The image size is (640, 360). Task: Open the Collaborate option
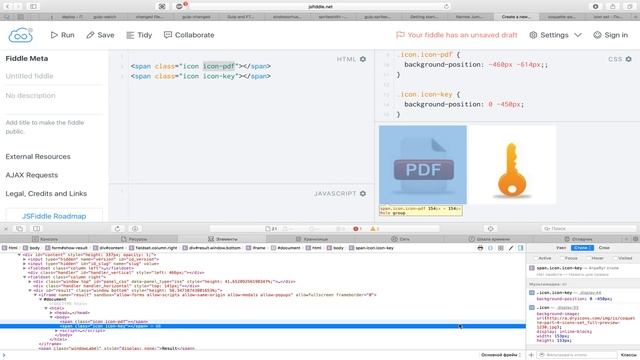click(189, 35)
